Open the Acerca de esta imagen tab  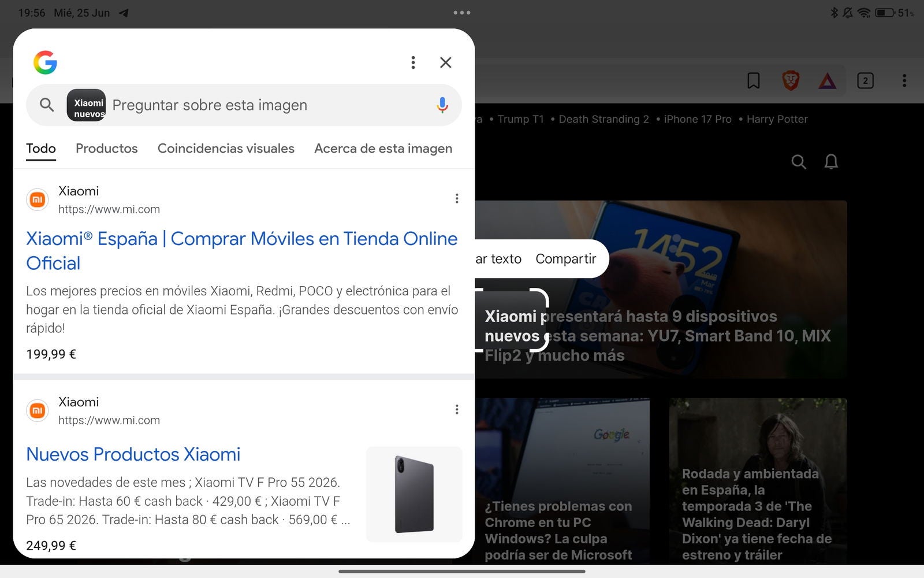(383, 149)
